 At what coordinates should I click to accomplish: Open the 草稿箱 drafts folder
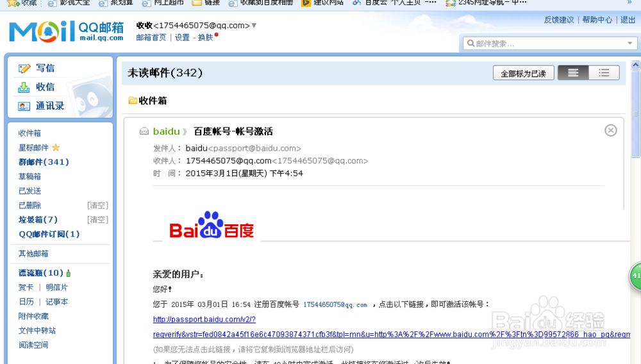pyautogui.click(x=29, y=176)
